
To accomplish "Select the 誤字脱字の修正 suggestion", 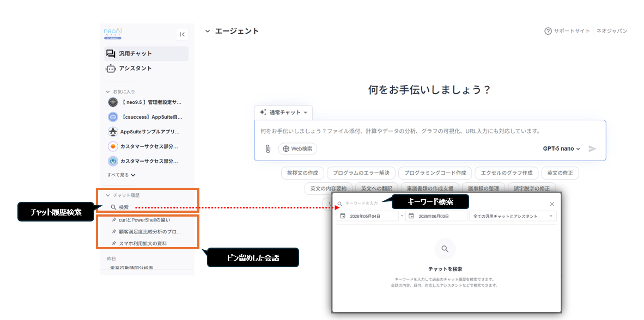I will (x=531, y=188).
